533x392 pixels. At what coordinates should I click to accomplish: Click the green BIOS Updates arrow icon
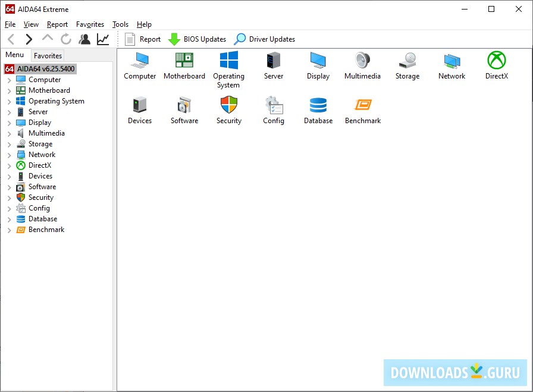tap(174, 39)
